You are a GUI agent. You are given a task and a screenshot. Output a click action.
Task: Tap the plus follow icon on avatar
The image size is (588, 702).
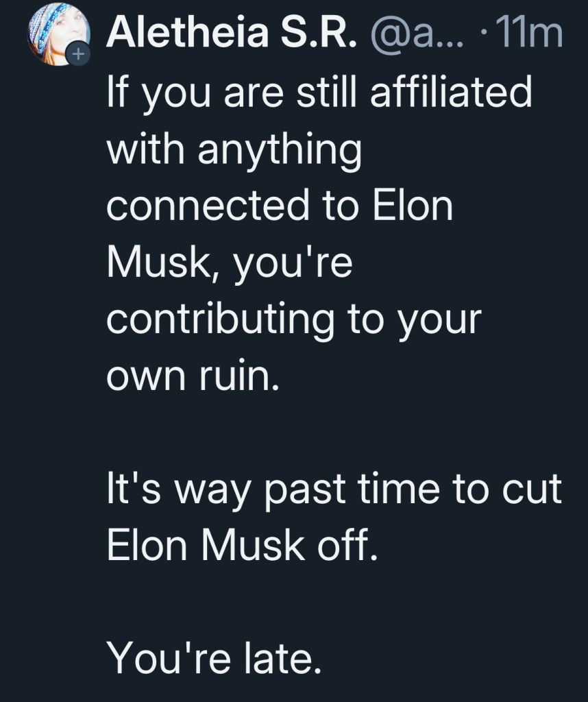(x=79, y=54)
